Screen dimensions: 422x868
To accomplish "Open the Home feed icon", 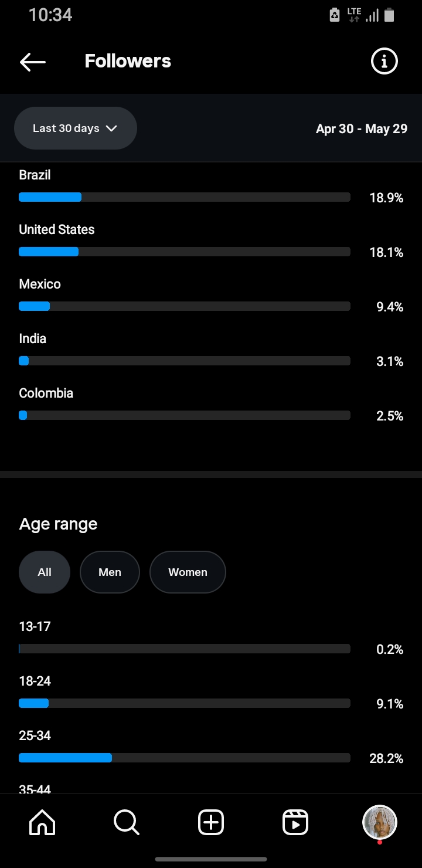I will coord(42,822).
